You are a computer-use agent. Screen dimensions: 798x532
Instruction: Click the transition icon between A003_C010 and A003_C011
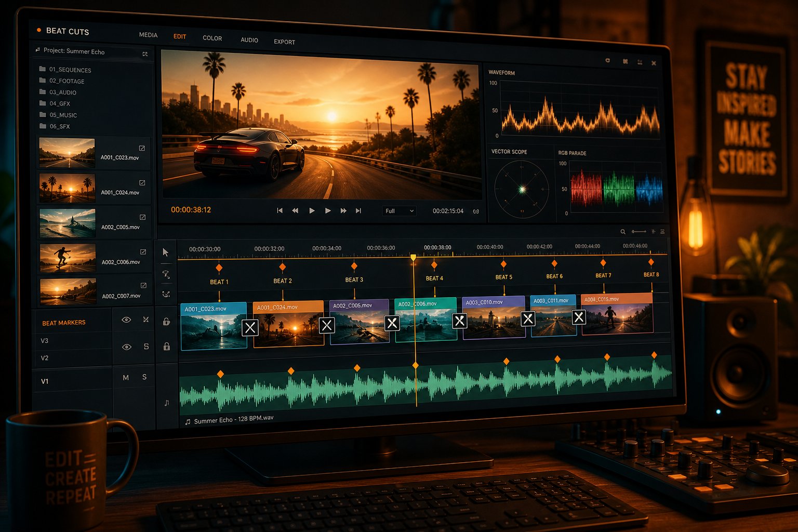(528, 318)
